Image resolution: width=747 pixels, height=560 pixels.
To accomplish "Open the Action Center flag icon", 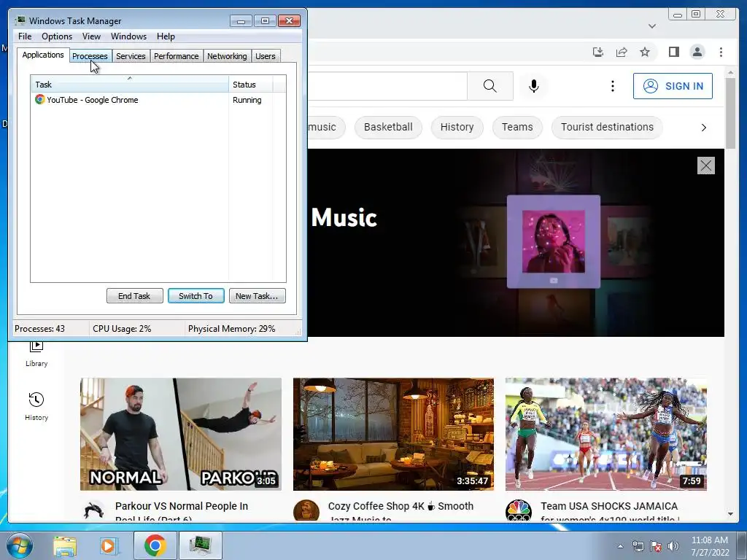I will pyautogui.click(x=656, y=546).
